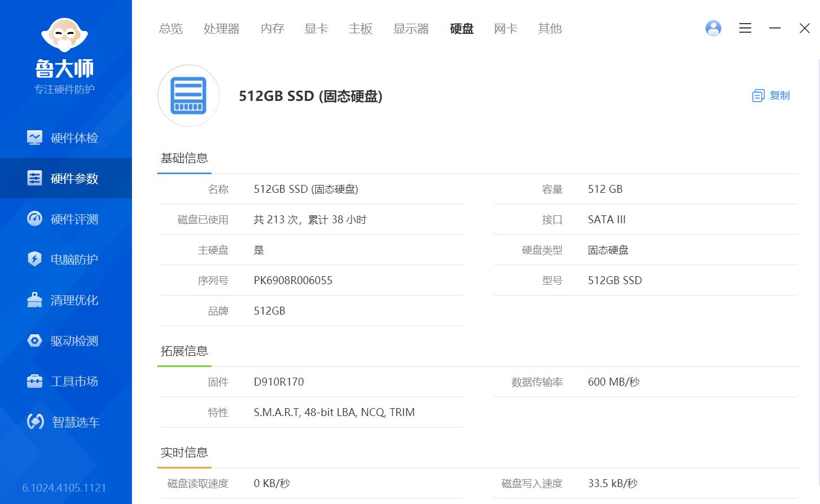Click the 实时信息 section header

[184, 453]
